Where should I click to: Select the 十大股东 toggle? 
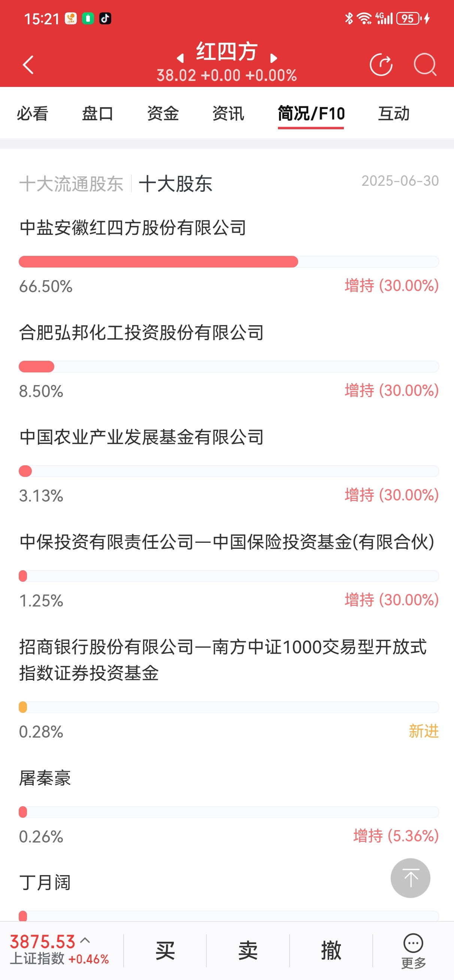175,184
